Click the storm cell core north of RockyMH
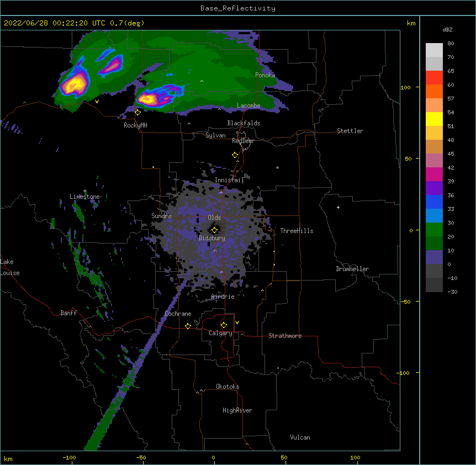 (x=147, y=99)
